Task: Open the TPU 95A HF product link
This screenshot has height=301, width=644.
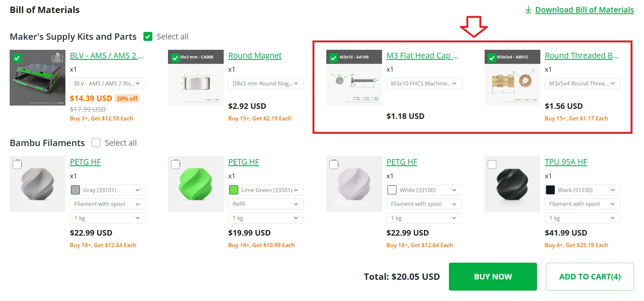Action: (x=566, y=162)
